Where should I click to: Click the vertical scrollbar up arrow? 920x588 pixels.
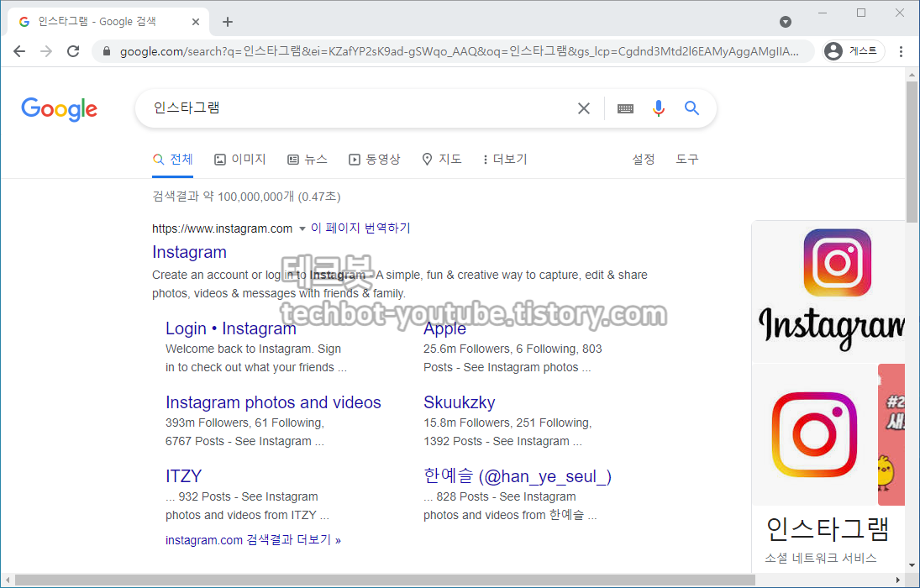[912, 75]
